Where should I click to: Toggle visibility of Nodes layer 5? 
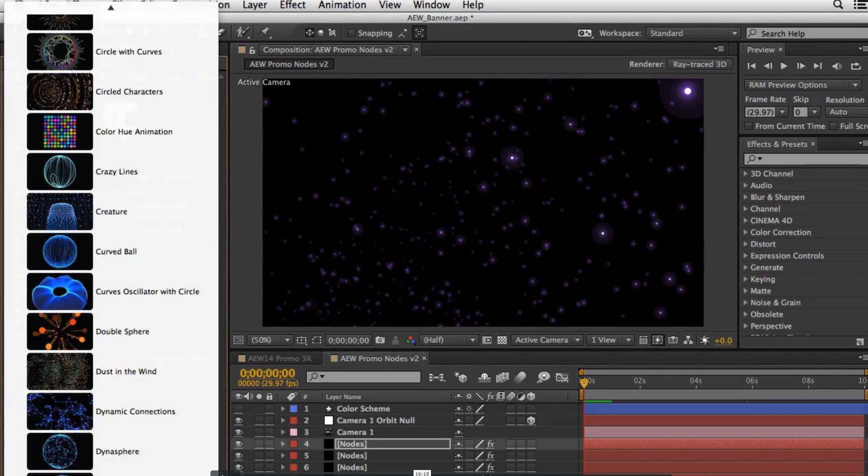coord(238,455)
